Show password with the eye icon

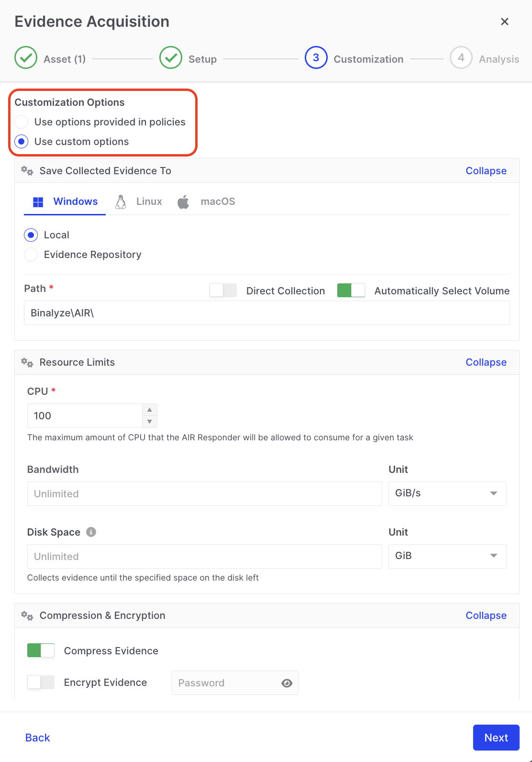(287, 683)
